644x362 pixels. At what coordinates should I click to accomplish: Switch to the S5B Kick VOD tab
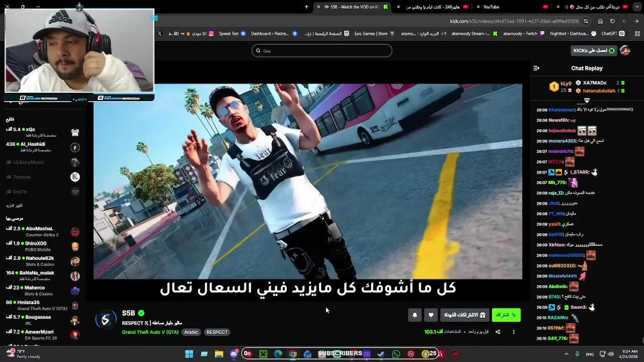[351, 7]
